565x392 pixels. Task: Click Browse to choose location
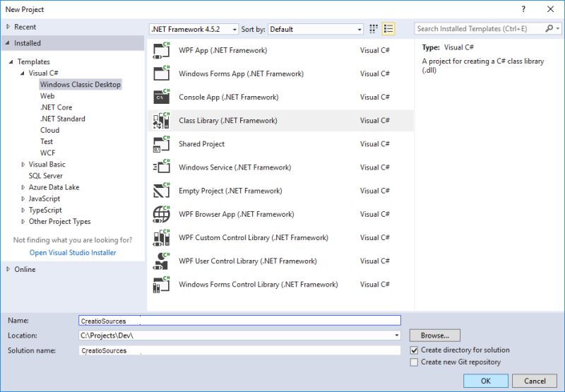[x=435, y=335]
